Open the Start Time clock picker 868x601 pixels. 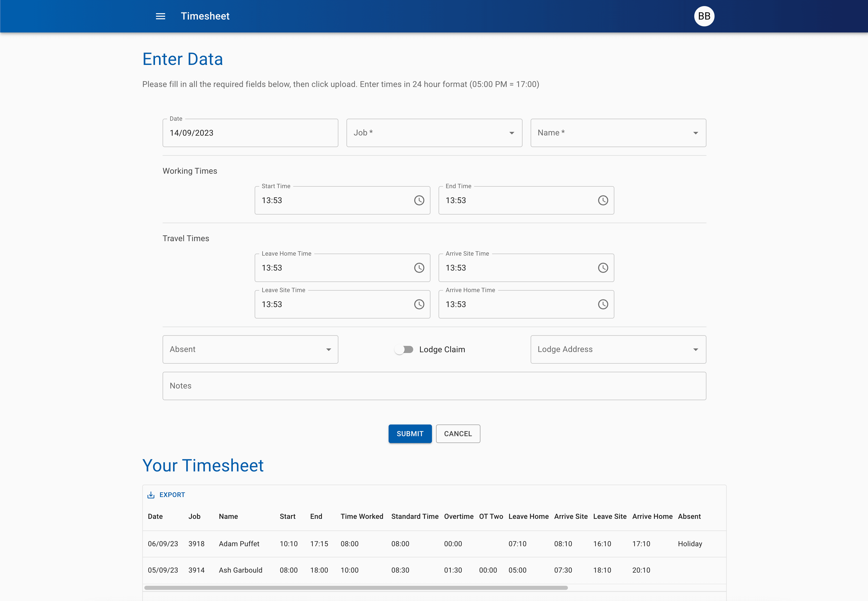click(x=419, y=200)
